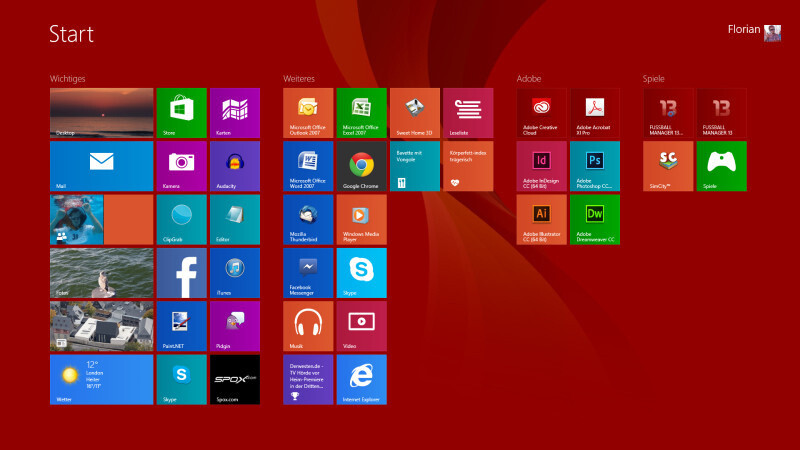800x450 pixels.
Task: Open the Desktop sunset tile
Action: [102, 113]
